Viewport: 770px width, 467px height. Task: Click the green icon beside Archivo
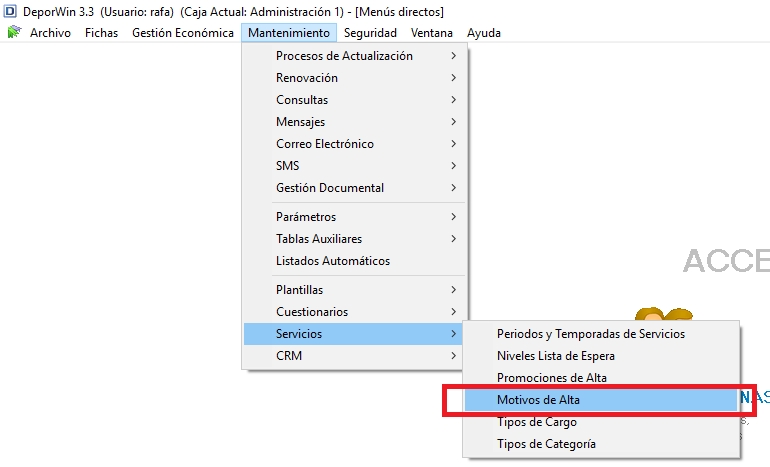(x=14, y=32)
